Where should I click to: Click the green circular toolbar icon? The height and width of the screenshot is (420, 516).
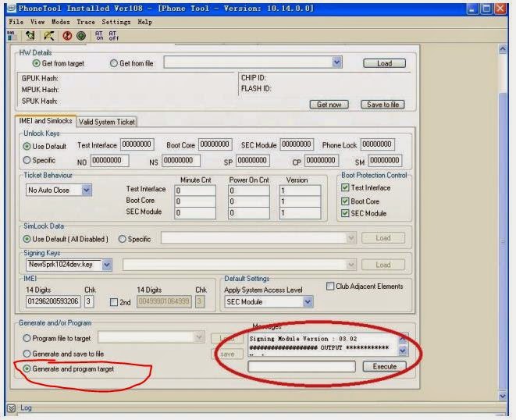[x=81, y=36]
